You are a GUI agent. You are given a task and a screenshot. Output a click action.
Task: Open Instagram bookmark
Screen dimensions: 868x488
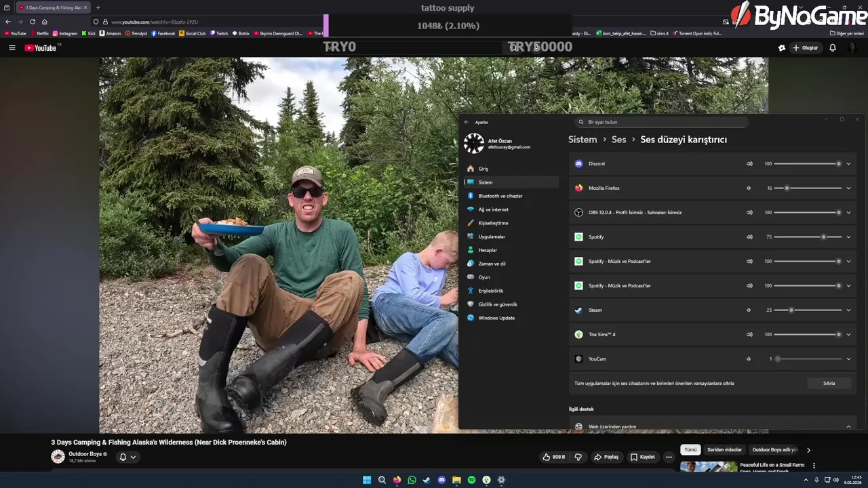[x=65, y=33]
